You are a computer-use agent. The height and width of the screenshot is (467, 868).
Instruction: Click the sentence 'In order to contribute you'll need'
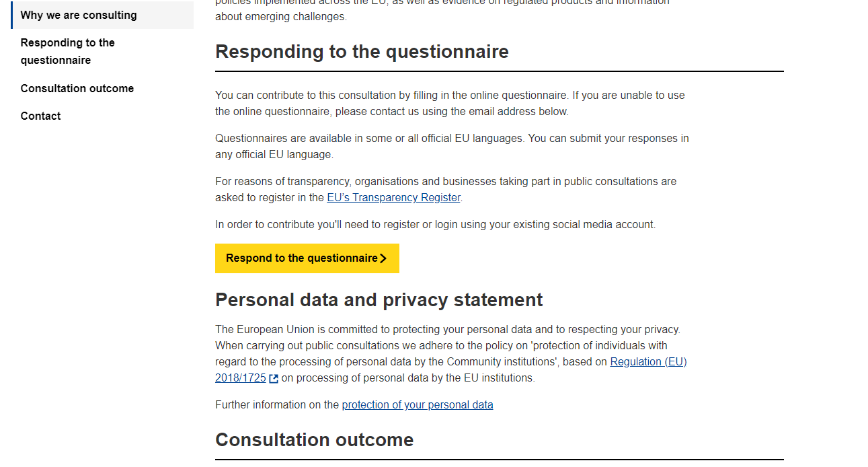tap(435, 224)
